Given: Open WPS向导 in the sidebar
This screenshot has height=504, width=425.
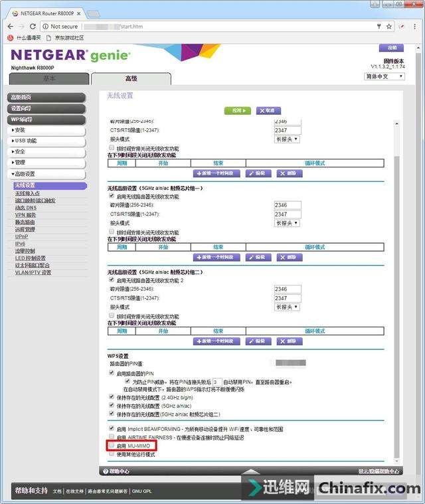Looking at the screenshot, I should click(x=46, y=120).
